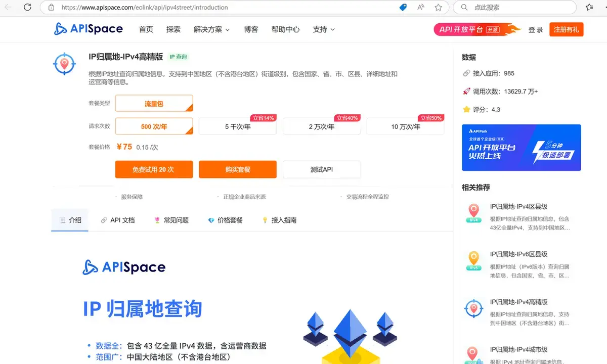Click the APIPark logo in the blue banner

click(x=480, y=130)
